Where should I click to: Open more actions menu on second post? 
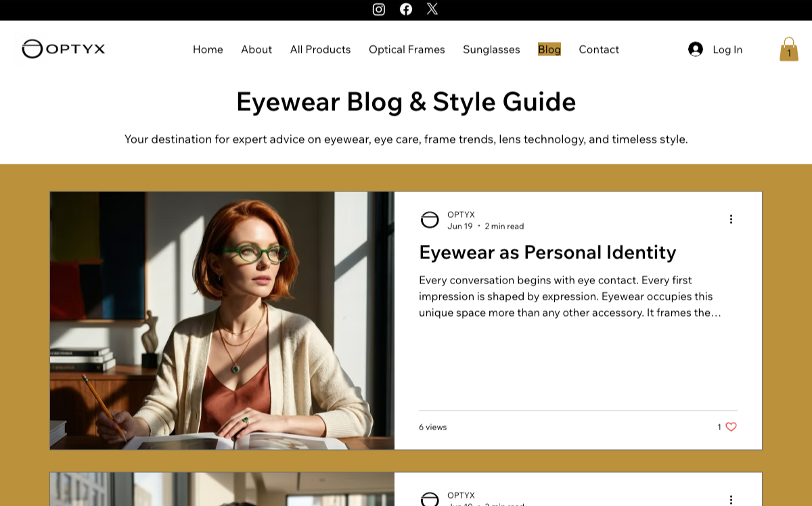tap(731, 500)
